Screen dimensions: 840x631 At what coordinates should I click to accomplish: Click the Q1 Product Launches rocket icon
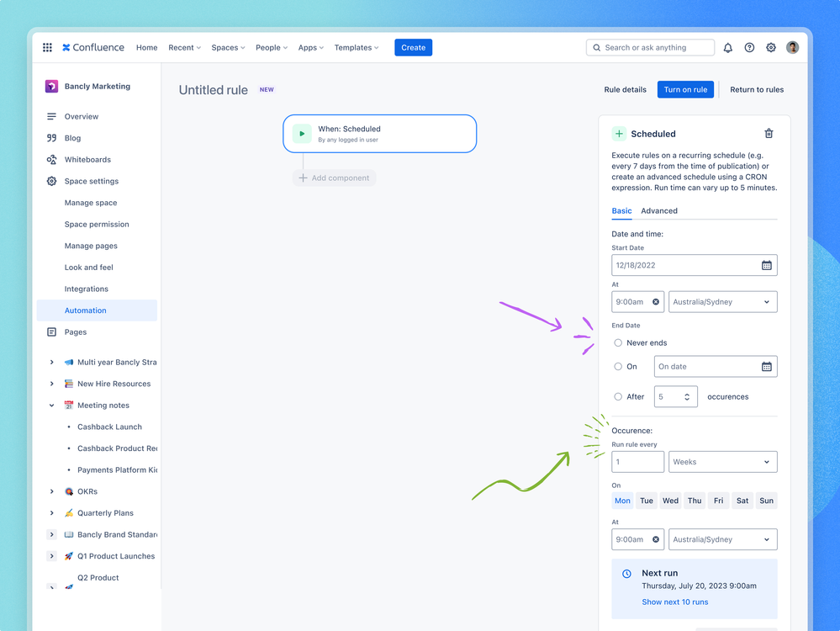coord(69,556)
